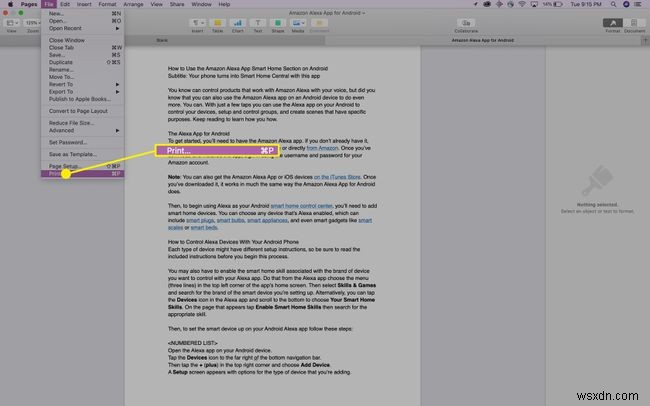
Task: Choose Rename… from File menu
Action: tap(82, 70)
